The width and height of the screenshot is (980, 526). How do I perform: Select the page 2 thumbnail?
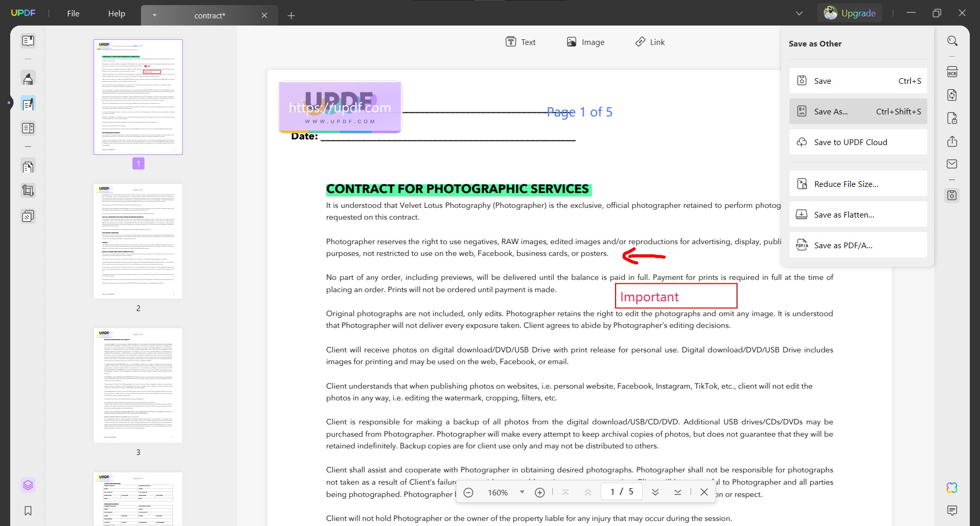point(138,241)
